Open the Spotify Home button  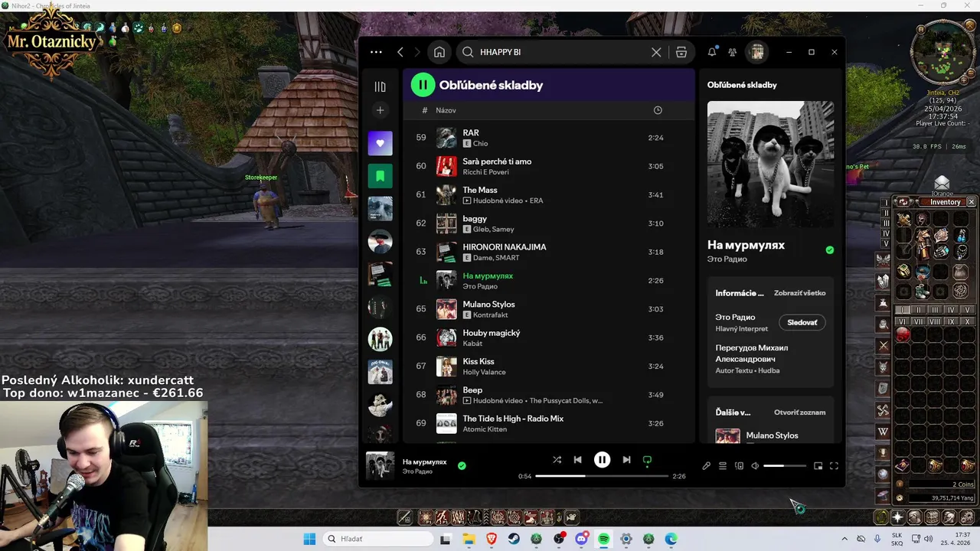click(439, 52)
